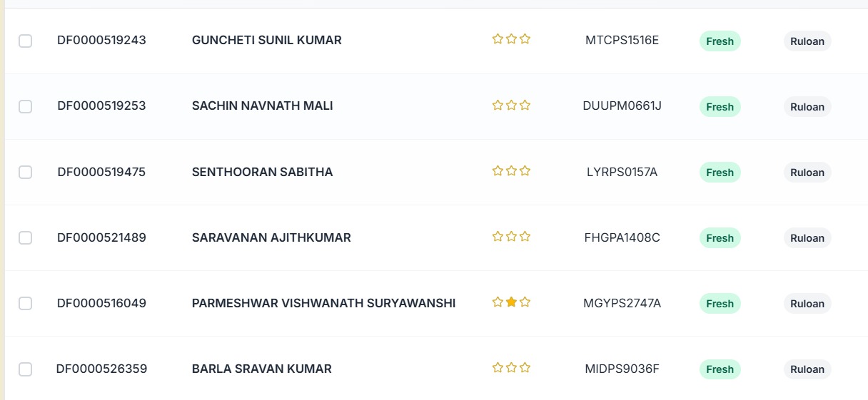Tick the checkbox for GUNCHETI SUNIL KUMAR
Screen dimensions: 868x400
(x=25, y=41)
